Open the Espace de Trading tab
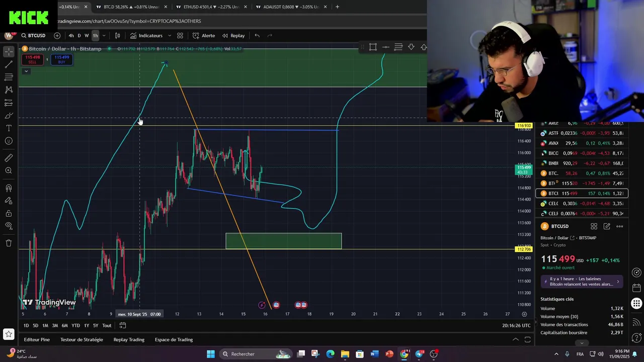This screenshot has height=362, width=644. click(174, 340)
